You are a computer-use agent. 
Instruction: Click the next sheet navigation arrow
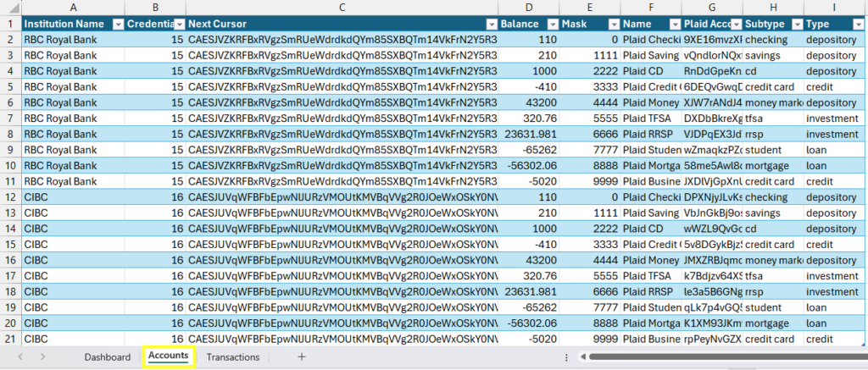click(x=42, y=357)
